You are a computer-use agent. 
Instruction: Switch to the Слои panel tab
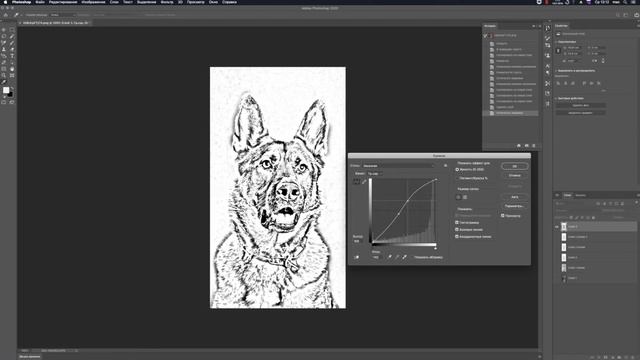[x=567, y=195]
